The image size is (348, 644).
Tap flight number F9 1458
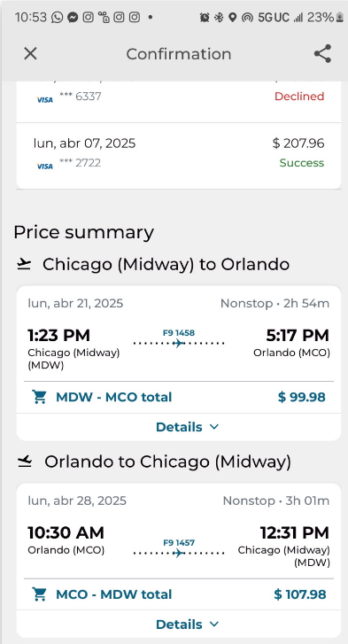(x=179, y=333)
